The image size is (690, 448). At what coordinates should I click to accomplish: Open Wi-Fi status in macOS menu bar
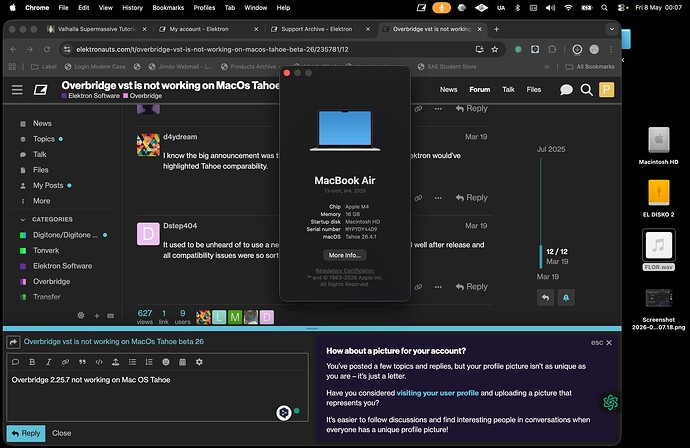pyautogui.click(x=568, y=7)
